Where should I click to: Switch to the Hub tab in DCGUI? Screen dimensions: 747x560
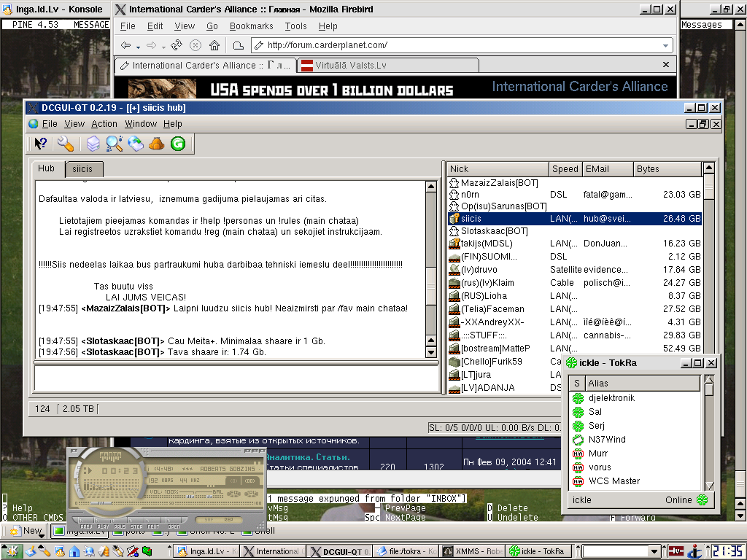[47, 168]
